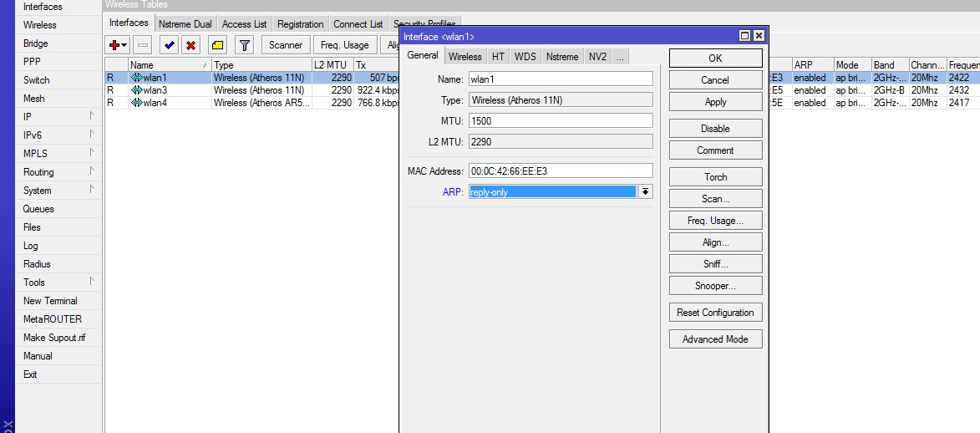This screenshot has height=433, width=980.
Task: Open the red plus Add dropdown
Action: (x=118, y=45)
